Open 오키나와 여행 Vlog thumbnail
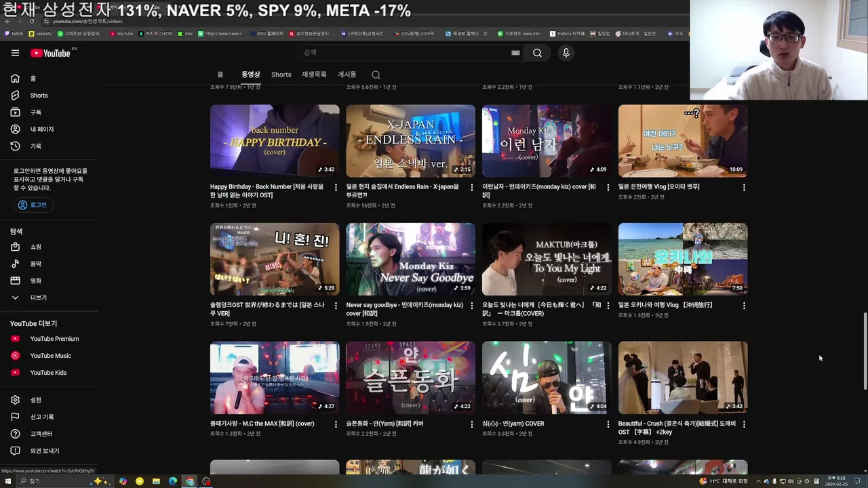 point(683,260)
